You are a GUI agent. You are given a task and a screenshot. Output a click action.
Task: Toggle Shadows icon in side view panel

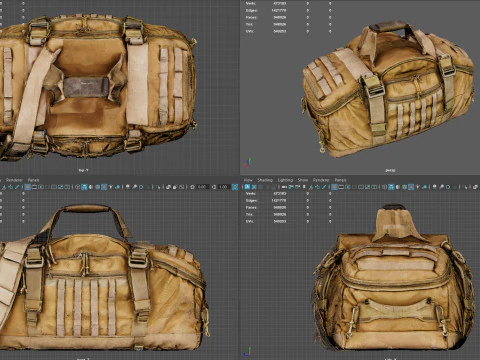click(424, 187)
